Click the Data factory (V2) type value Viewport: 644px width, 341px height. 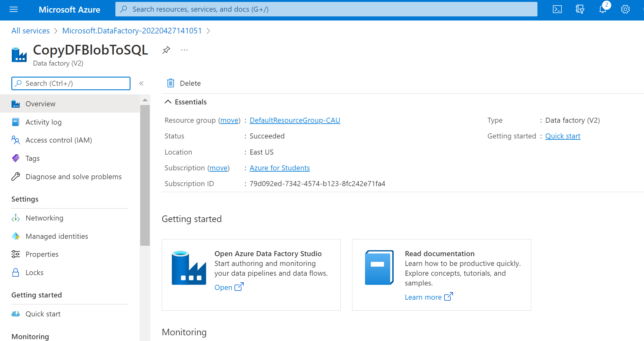[572, 120]
